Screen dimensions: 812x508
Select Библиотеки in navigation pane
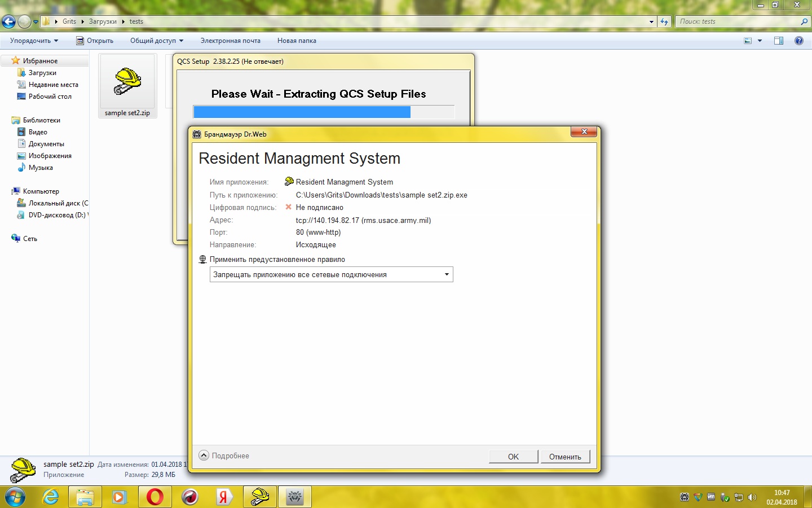click(x=42, y=120)
